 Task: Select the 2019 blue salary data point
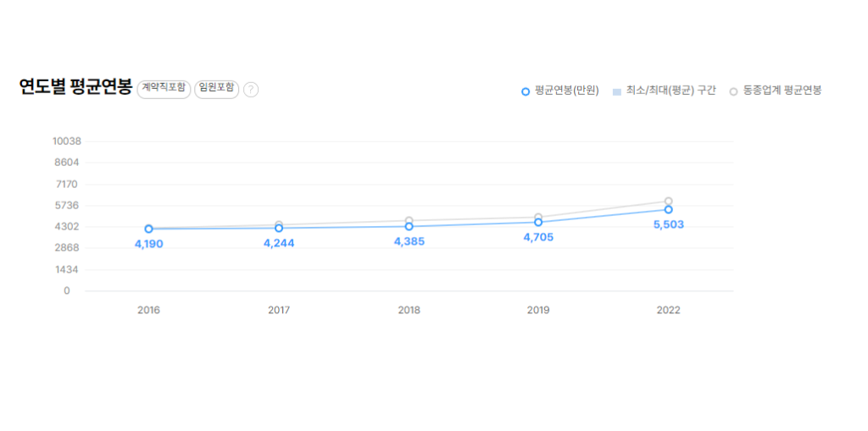click(538, 222)
